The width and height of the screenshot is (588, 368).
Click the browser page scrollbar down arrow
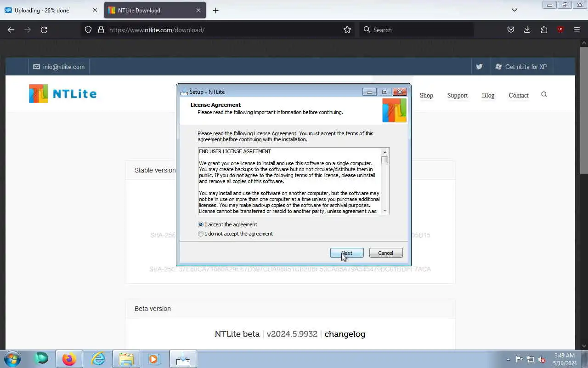(584, 345)
